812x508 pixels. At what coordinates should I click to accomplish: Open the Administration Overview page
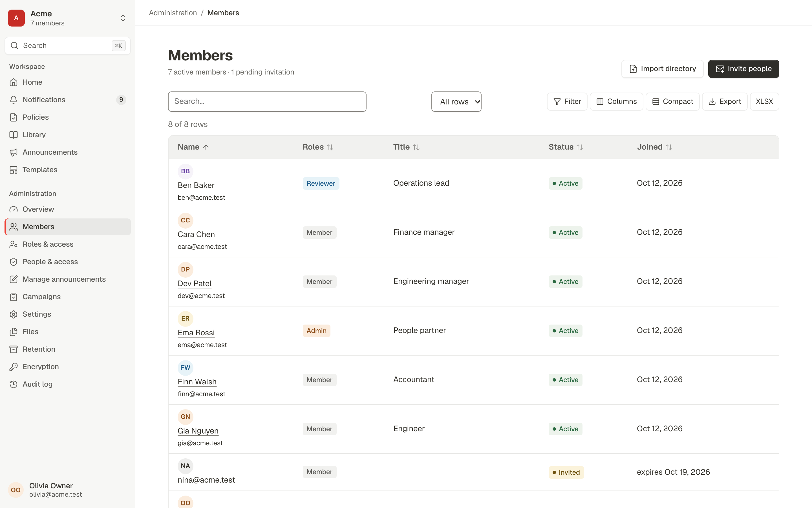point(67,209)
